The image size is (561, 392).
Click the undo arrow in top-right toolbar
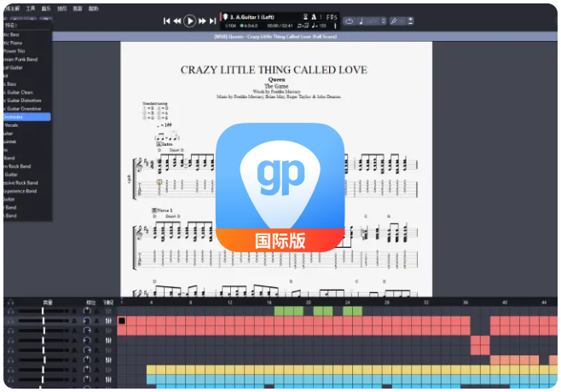coord(350,20)
